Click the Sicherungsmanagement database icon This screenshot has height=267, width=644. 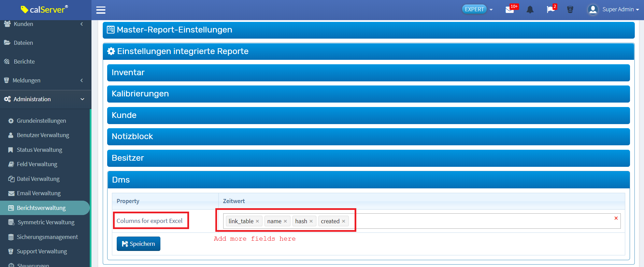tap(11, 237)
